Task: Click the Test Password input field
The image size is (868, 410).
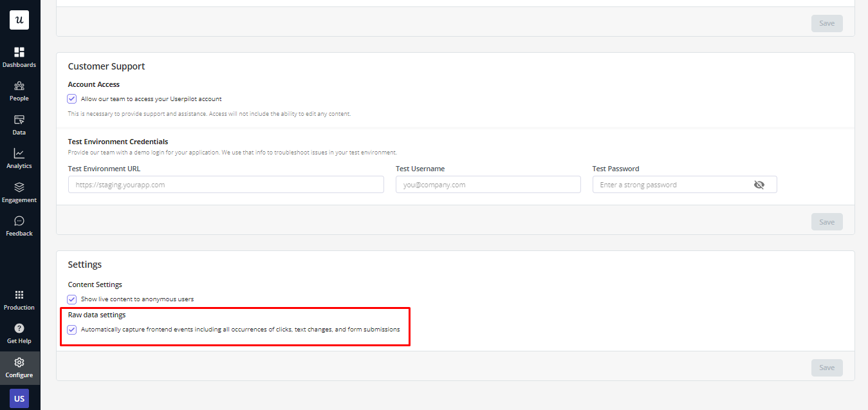Action: pyautogui.click(x=669, y=185)
